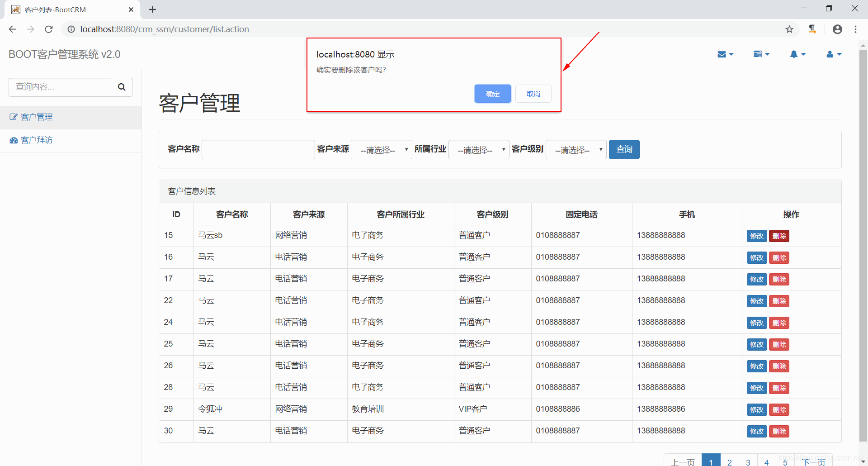Go to pagination page 4
This screenshot has width=868, height=466.
pyautogui.click(x=766, y=461)
